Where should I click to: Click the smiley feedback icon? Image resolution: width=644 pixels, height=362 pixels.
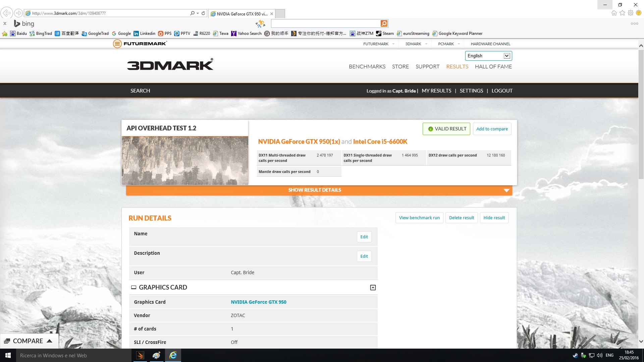point(639,13)
